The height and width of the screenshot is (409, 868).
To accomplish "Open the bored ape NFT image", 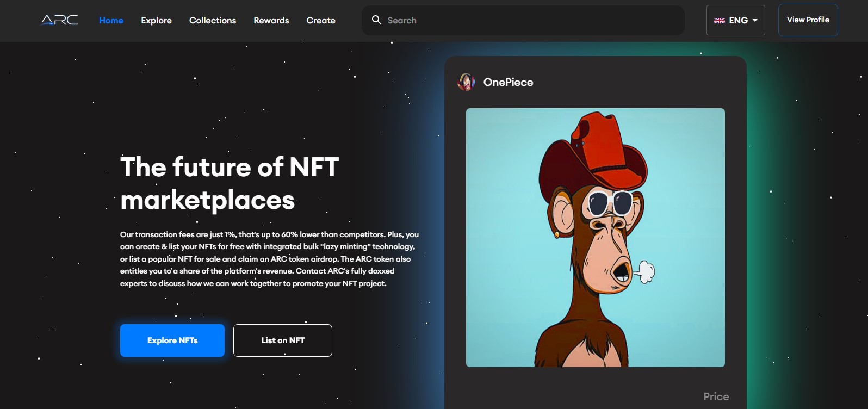I will click(x=596, y=238).
